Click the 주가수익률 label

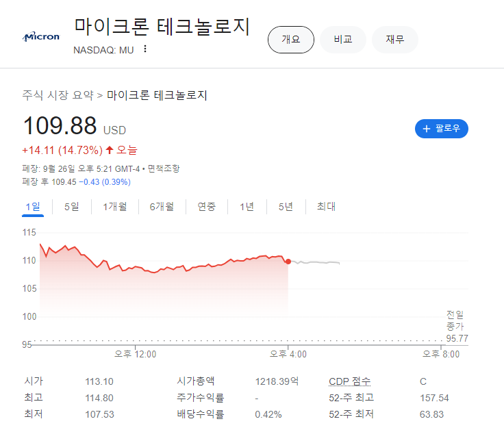(200, 398)
